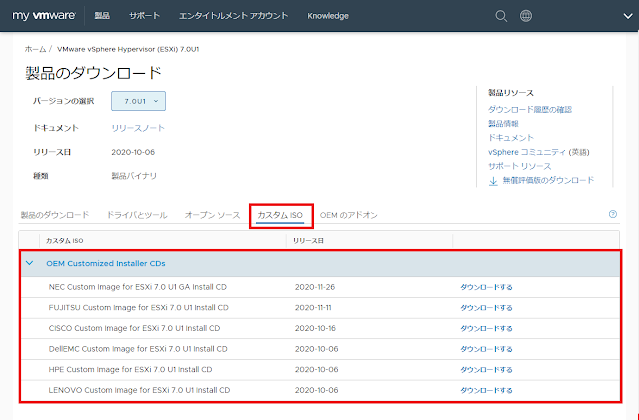Viewport: 639px width, 420px height.
Task: Switch to the オープン ソース tab
Action: pyautogui.click(x=212, y=215)
